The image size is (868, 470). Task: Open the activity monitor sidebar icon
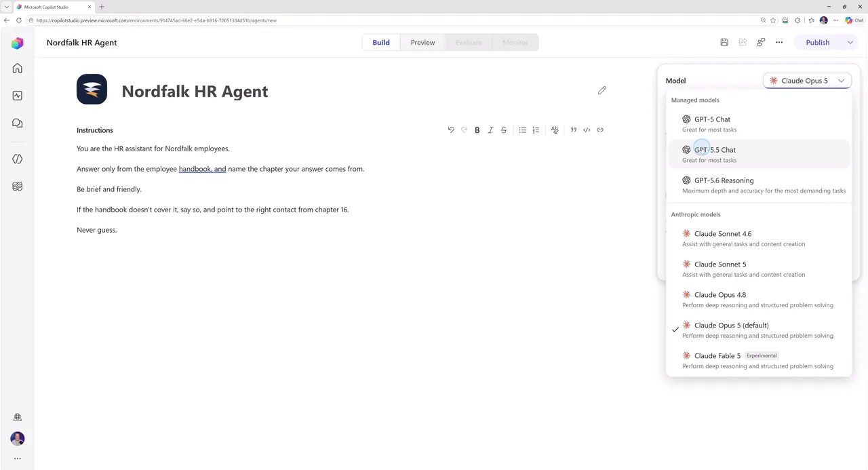click(x=18, y=96)
